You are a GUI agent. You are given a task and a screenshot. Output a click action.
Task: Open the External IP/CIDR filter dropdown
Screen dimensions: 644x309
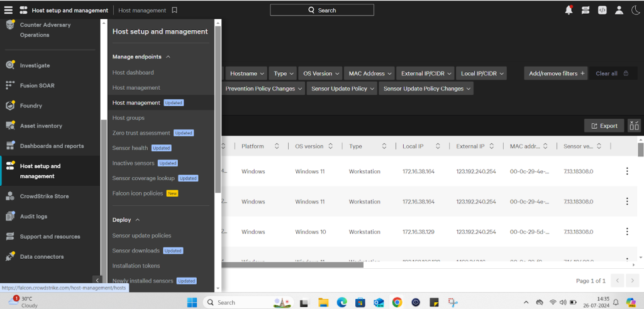click(x=426, y=73)
